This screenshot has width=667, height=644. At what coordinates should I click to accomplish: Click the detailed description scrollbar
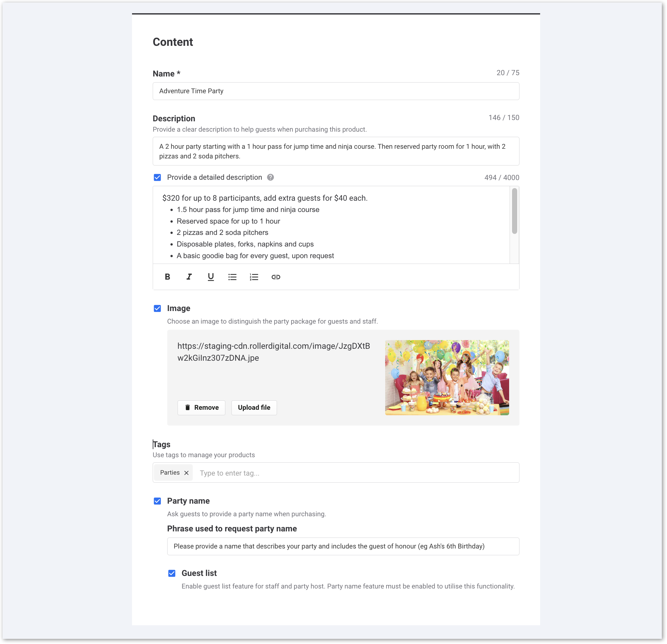pos(515,211)
